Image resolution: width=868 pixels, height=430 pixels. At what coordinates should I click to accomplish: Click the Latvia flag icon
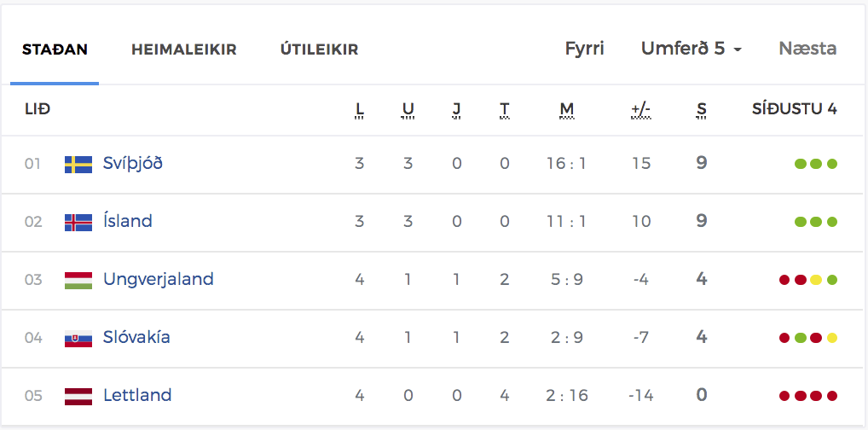click(78, 396)
